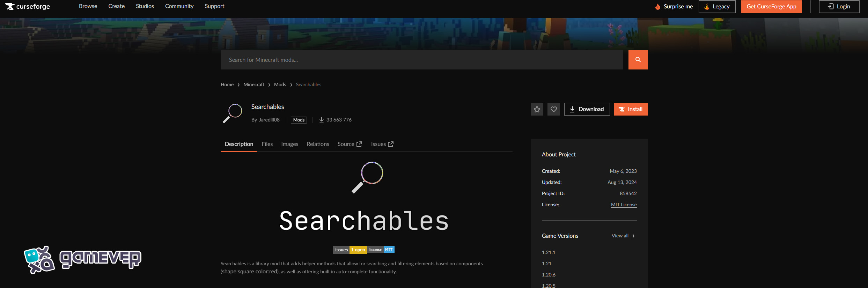Open the MIT License link

click(624, 205)
